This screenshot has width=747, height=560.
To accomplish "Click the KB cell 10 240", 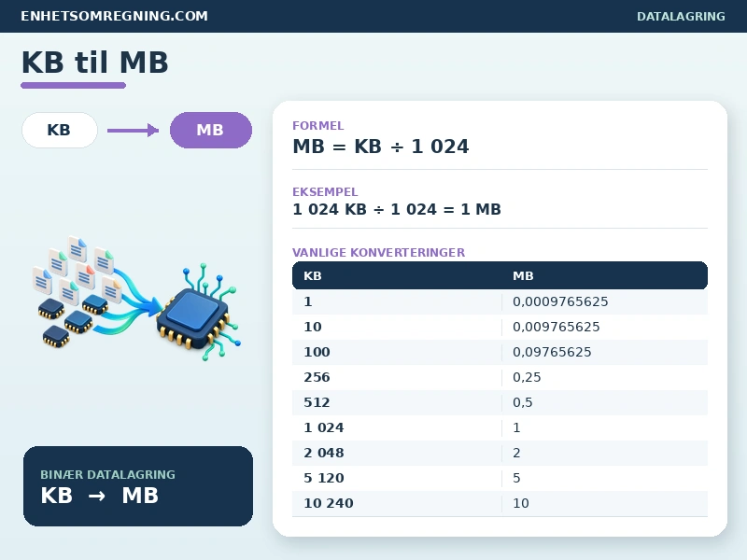I will tap(329, 503).
